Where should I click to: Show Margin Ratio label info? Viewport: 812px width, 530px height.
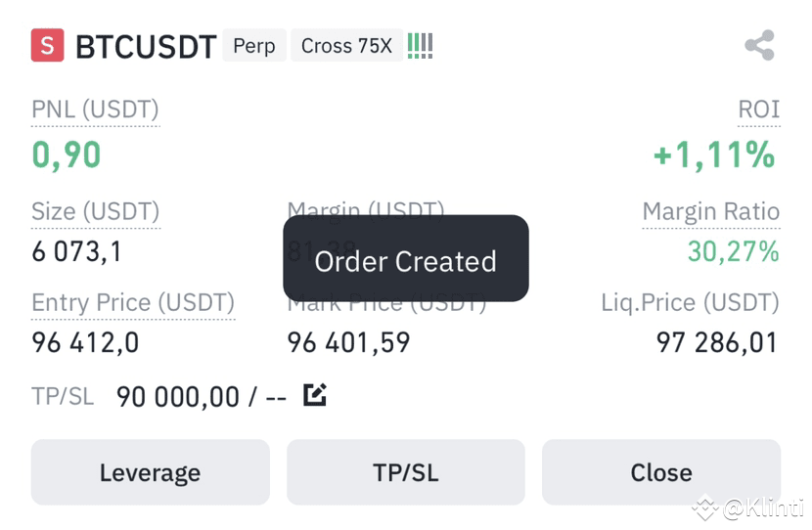[711, 211]
